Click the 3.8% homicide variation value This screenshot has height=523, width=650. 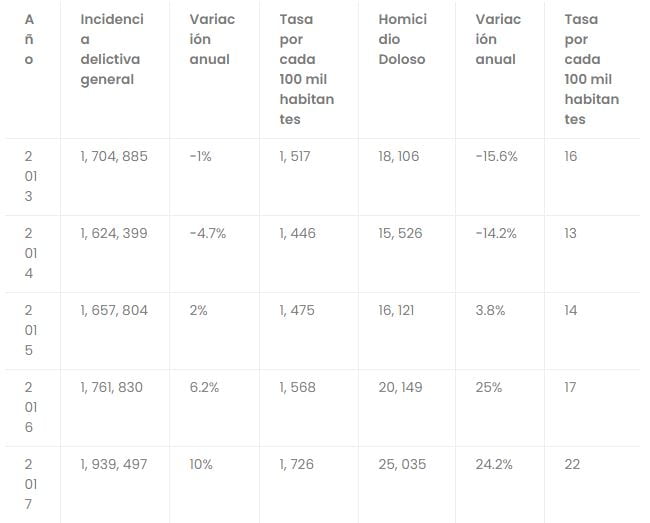(x=490, y=311)
